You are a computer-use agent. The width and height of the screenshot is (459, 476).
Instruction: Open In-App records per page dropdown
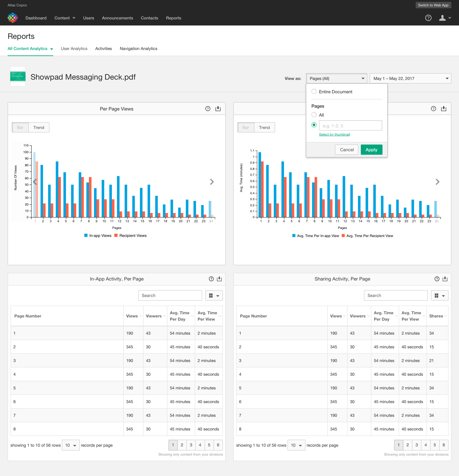click(x=71, y=445)
